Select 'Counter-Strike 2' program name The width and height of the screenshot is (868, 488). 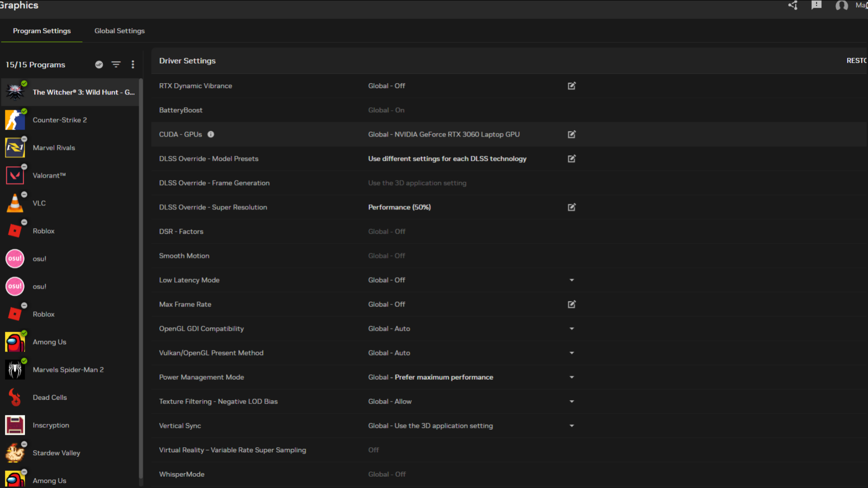(x=60, y=120)
